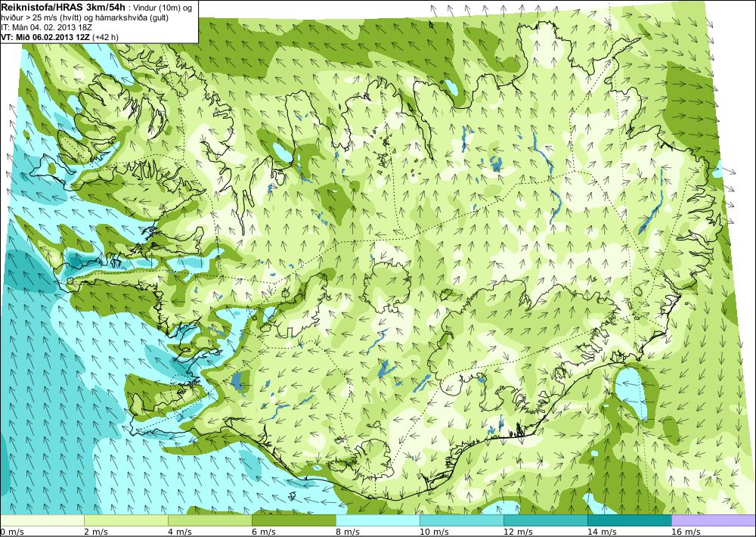The width and height of the screenshot is (756, 537).
Task: Select the "14 m/s" legend label
Action: click(x=602, y=532)
